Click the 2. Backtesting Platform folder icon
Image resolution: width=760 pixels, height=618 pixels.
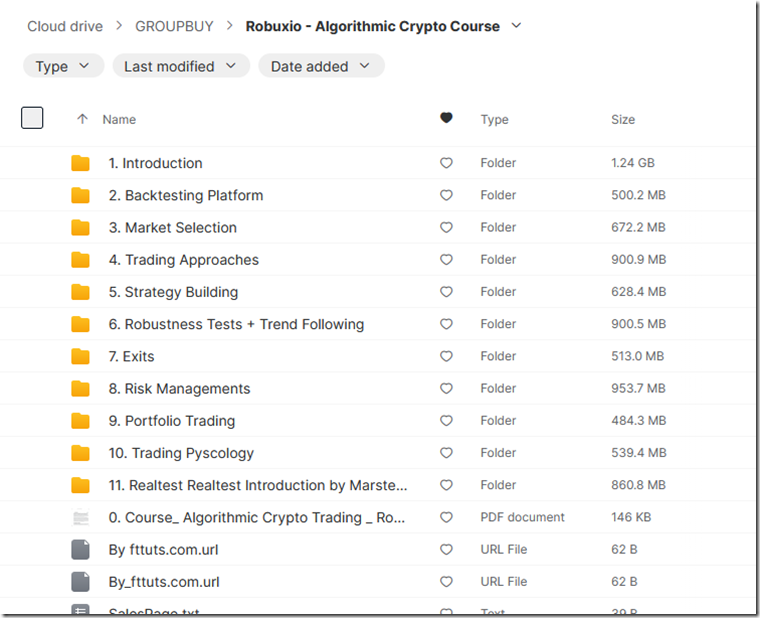tap(80, 195)
